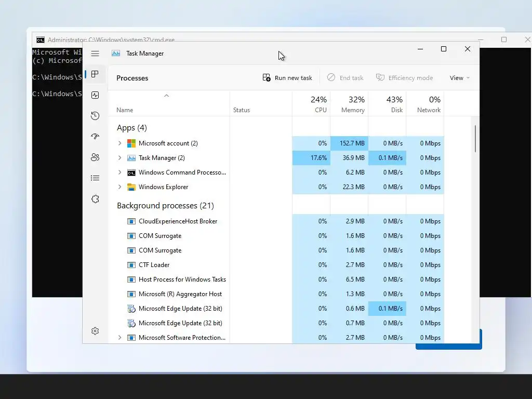Click the 6.5 MB memory cell

tap(349, 280)
